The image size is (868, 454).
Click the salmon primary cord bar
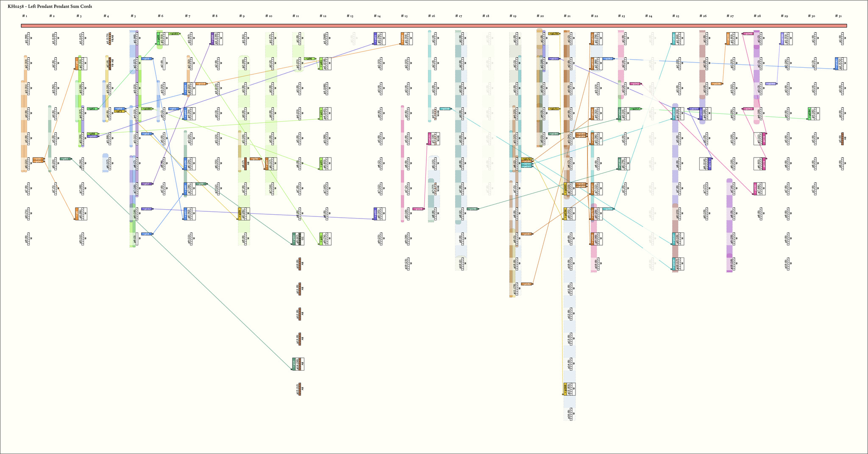coord(434,26)
